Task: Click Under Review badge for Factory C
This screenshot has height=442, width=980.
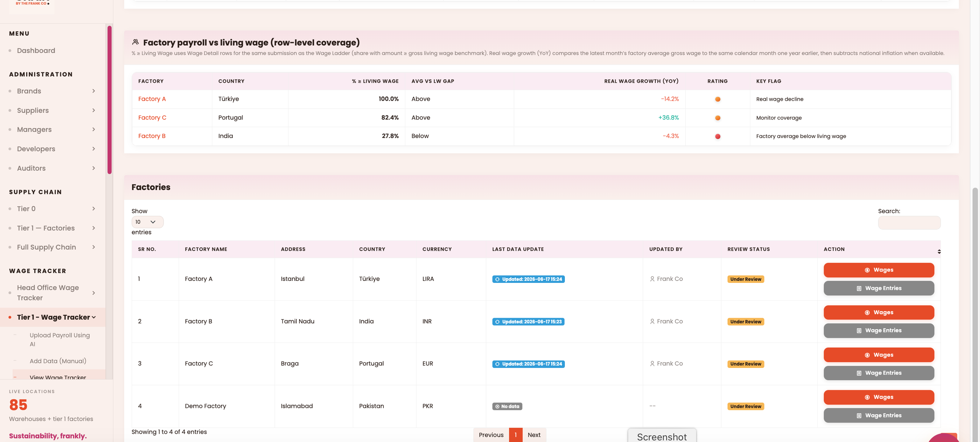Action: pos(746,364)
